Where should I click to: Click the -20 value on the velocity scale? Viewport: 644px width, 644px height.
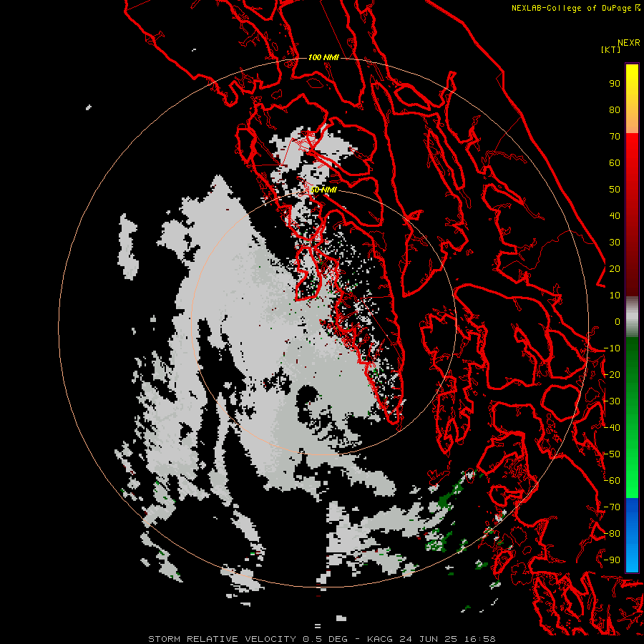coord(612,374)
